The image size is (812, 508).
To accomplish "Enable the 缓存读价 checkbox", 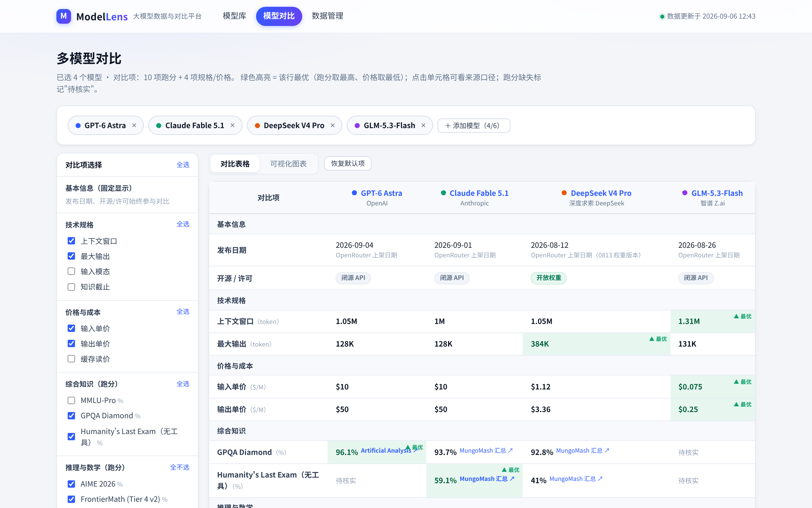I will [71, 359].
